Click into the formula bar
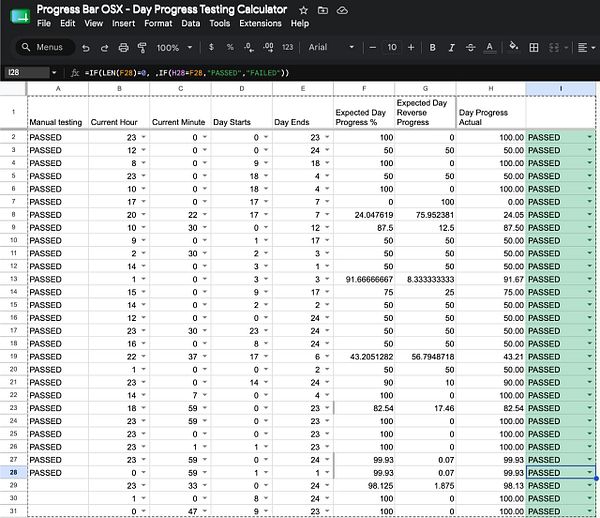Image resolution: width=600 pixels, height=518 pixels. (x=337, y=73)
